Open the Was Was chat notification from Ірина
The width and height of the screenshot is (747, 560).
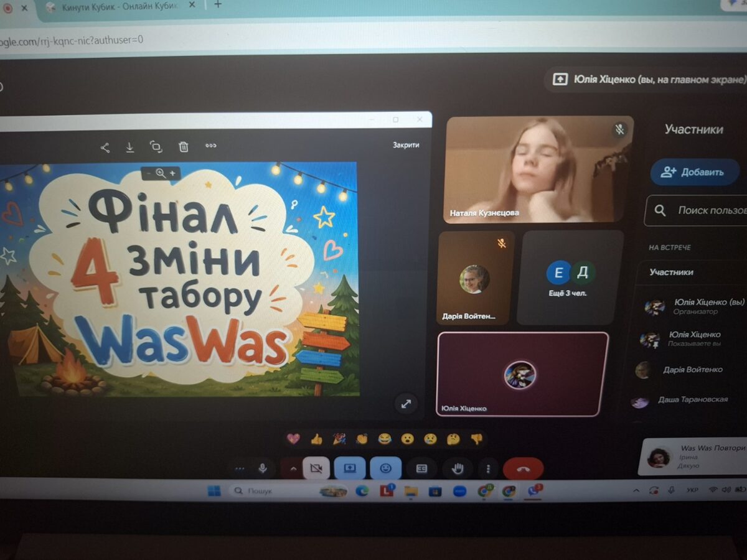click(693, 457)
